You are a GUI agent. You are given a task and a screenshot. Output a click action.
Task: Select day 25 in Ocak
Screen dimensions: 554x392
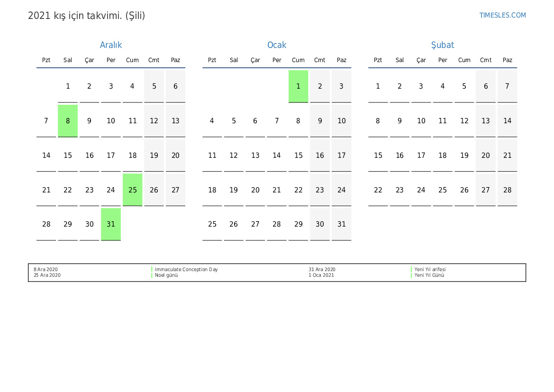pos(212,225)
